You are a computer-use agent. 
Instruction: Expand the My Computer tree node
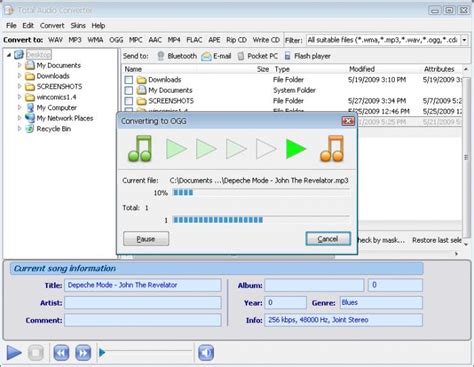tap(19, 107)
